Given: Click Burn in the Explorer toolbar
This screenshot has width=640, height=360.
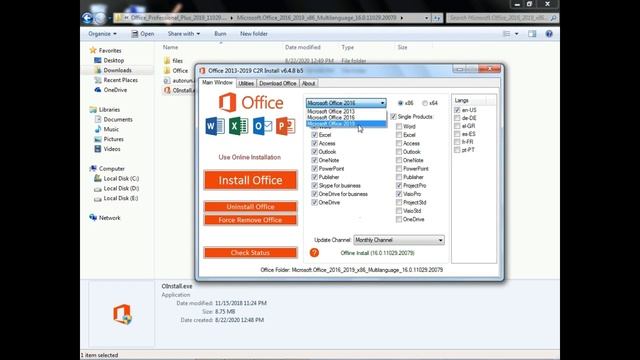Looking at the screenshot, I should coord(220,34).
